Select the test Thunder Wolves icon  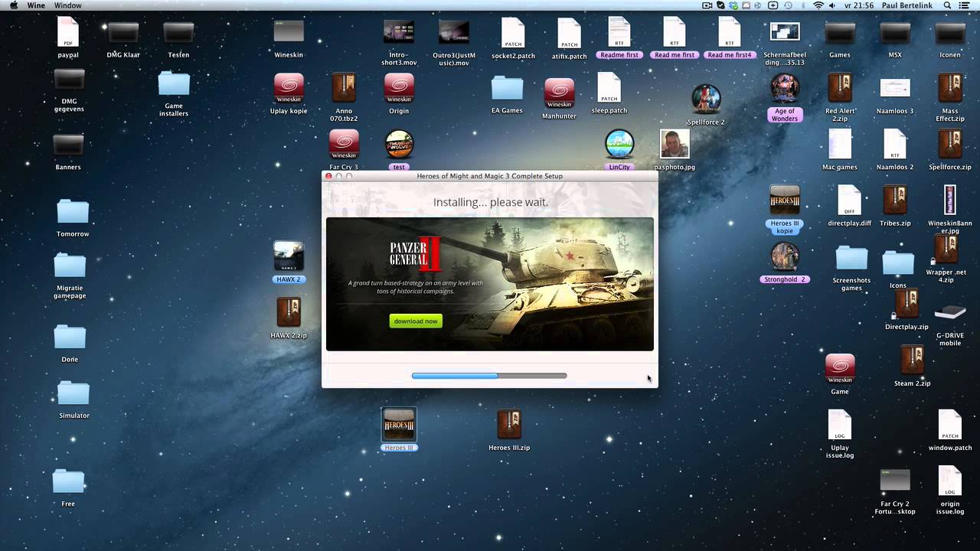coord(399,144)
